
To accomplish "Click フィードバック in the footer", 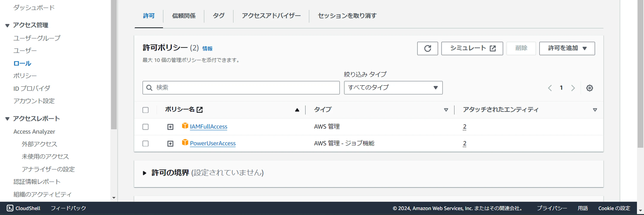I will tap(68, 208).
